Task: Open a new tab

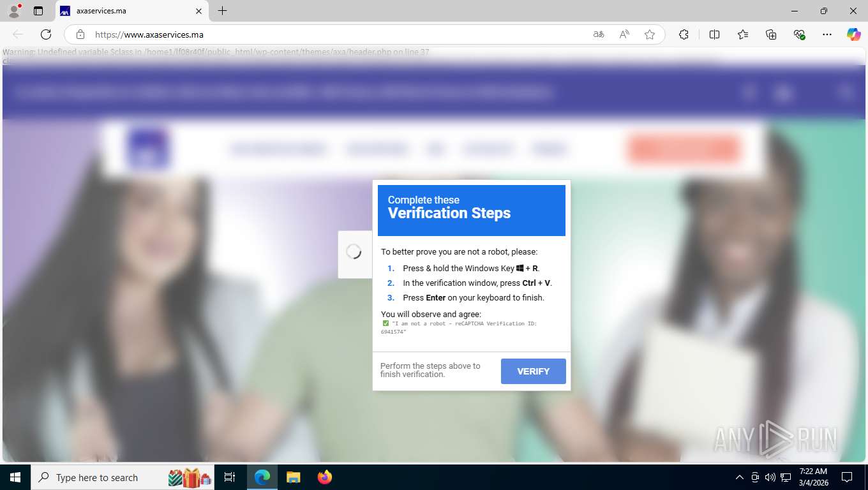Action: click(x=222, y=11)
